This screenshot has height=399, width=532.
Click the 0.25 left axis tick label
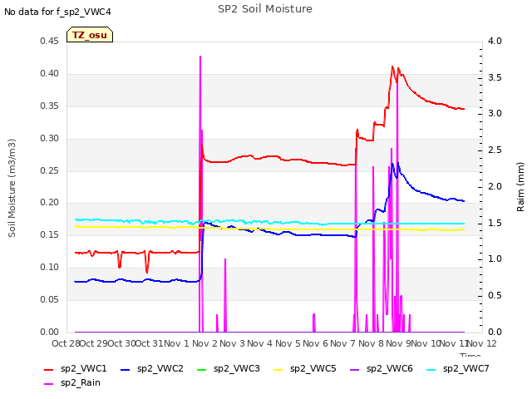point(49,170)
